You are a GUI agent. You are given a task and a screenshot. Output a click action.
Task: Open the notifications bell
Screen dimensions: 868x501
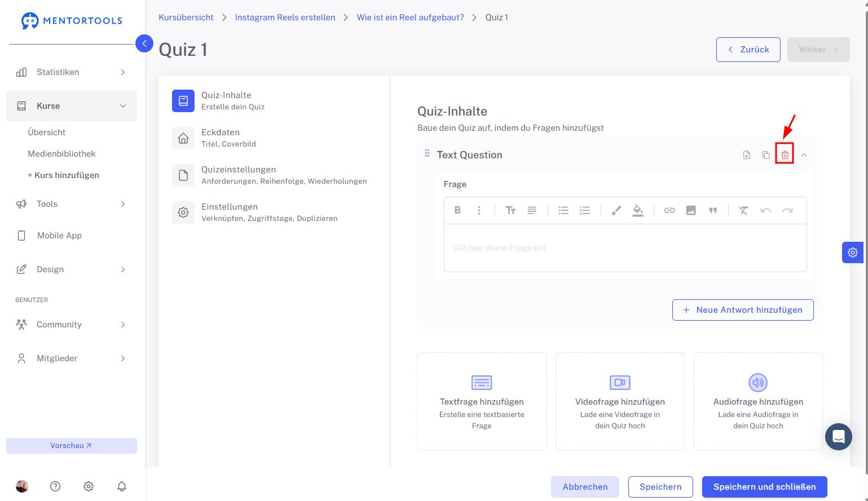tap(122, 486)
